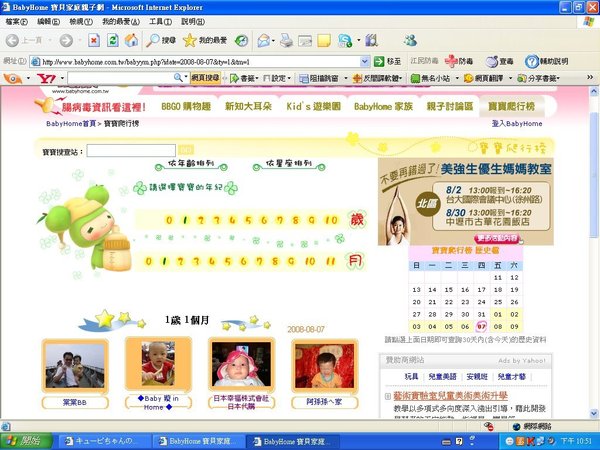This screenshot has width=600, height=450.
Task: Print page with printer icon
Action: [286, 40]
